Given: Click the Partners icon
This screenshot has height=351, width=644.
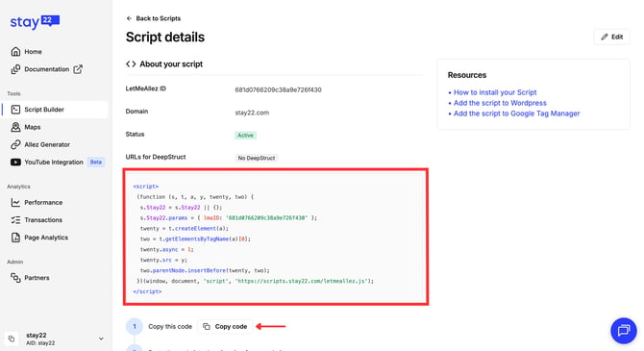Looking at the screenshot, I should (15, 278).
